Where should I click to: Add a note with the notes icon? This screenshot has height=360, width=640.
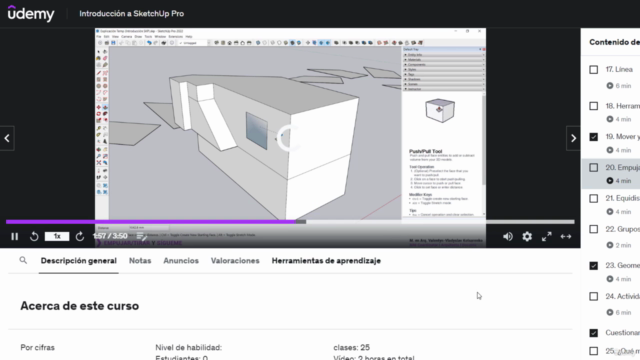pyautogui.click(x=141, y=236)
